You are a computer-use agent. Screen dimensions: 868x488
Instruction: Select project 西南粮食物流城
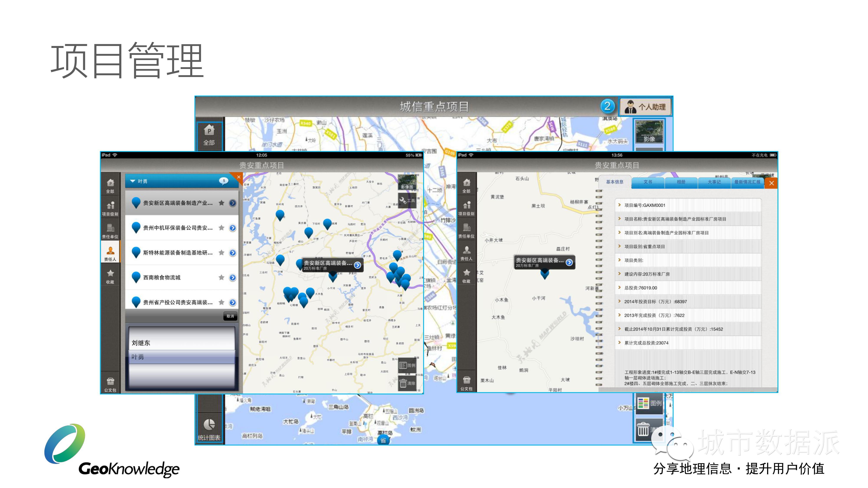pos(182,278)
